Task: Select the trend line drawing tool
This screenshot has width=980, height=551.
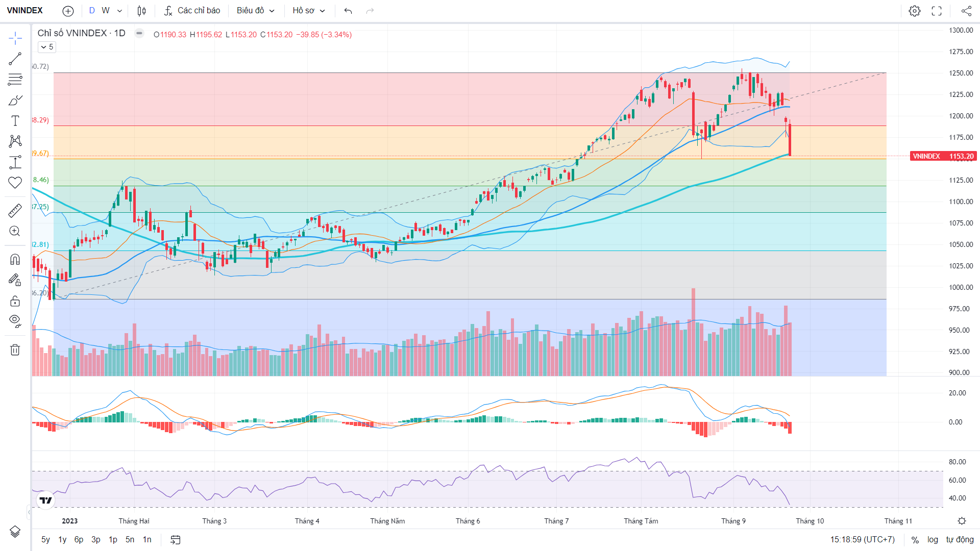Action: point(15,59)
